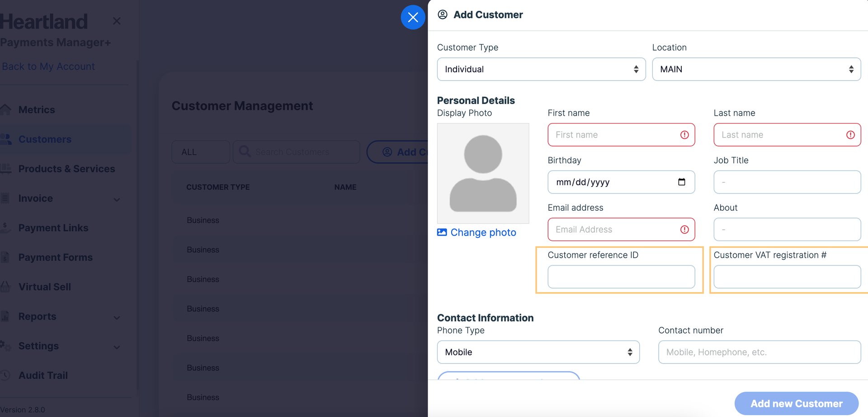The image size is (868, 417).
Task: Click the Invoice sidebar icon
Action: point(5,198)
